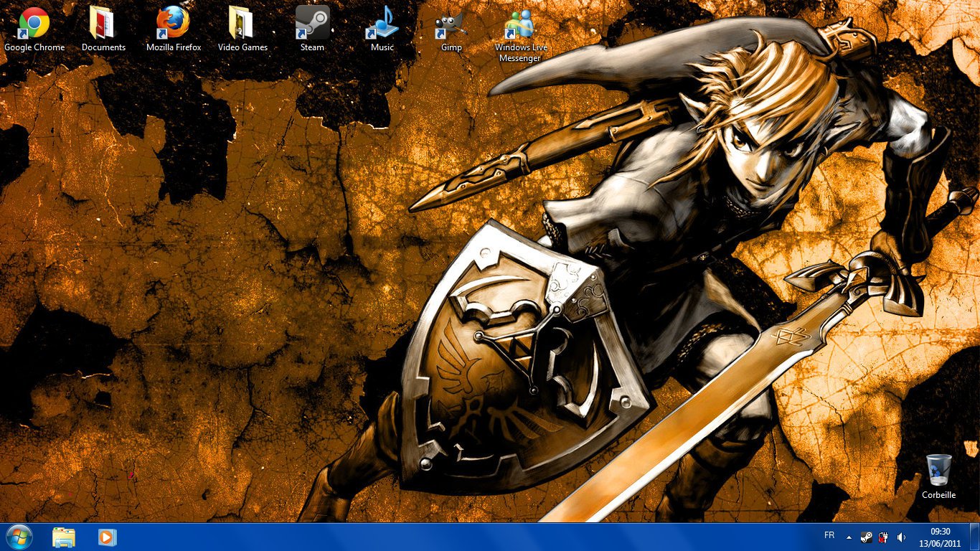Screen dimensions: 980x551
Task: Open the volume speaker tray icon
Action: tap(901, 537)
